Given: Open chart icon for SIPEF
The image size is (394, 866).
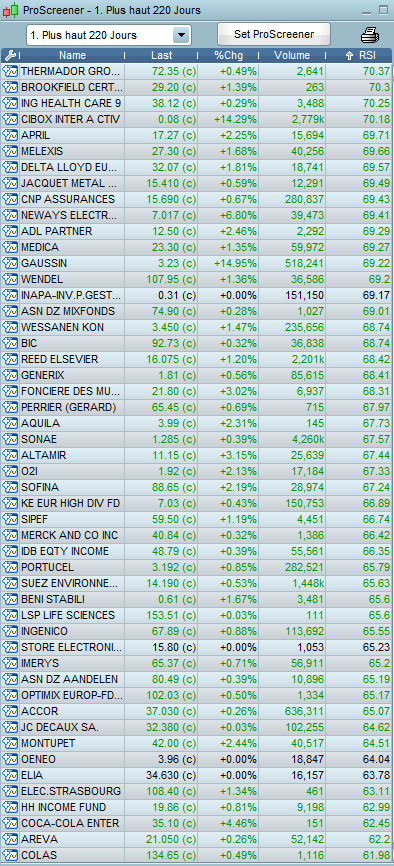Looking at the screenshot, I should (x=10, y=520).
